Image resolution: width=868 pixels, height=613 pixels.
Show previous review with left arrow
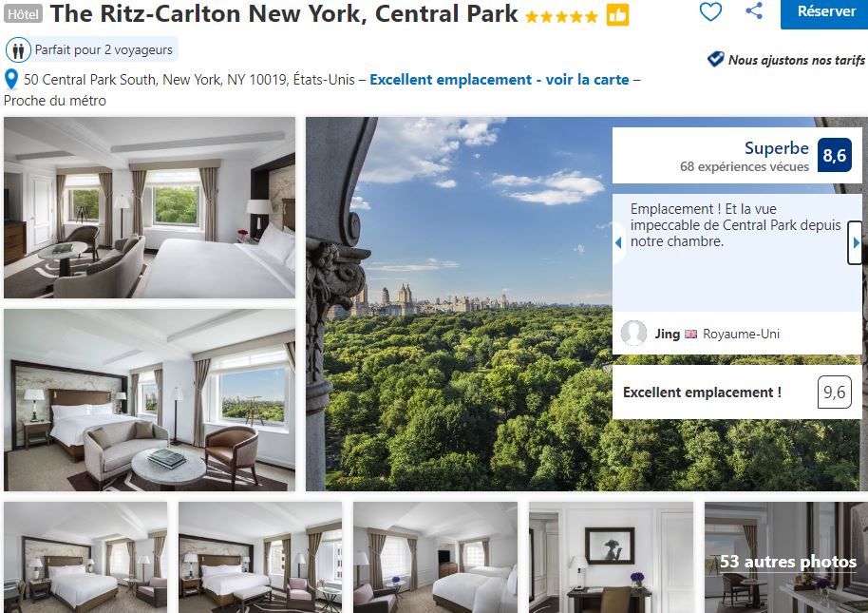pos(618,242)
